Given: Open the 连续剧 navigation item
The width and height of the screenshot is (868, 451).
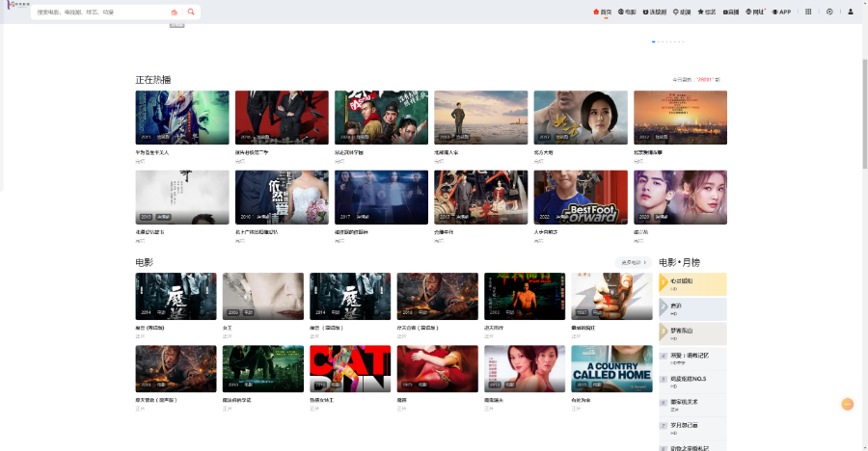Looking at the screenshot, I should point(654,12).
